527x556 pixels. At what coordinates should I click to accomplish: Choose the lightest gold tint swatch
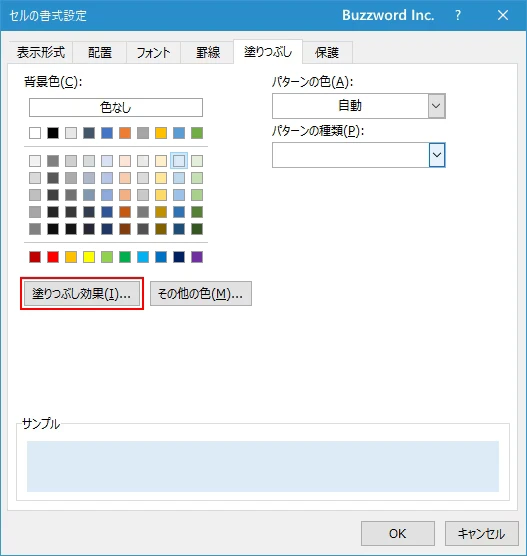click(x=161, y=161)
